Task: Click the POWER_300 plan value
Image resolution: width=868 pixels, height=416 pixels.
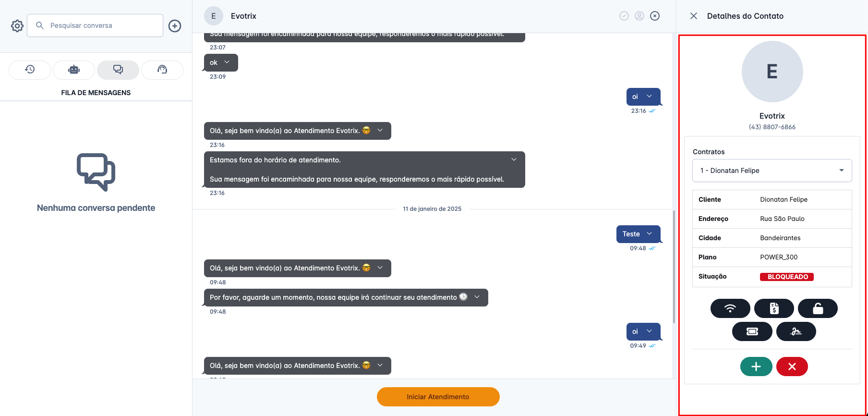Action: [x=779, y=257]
